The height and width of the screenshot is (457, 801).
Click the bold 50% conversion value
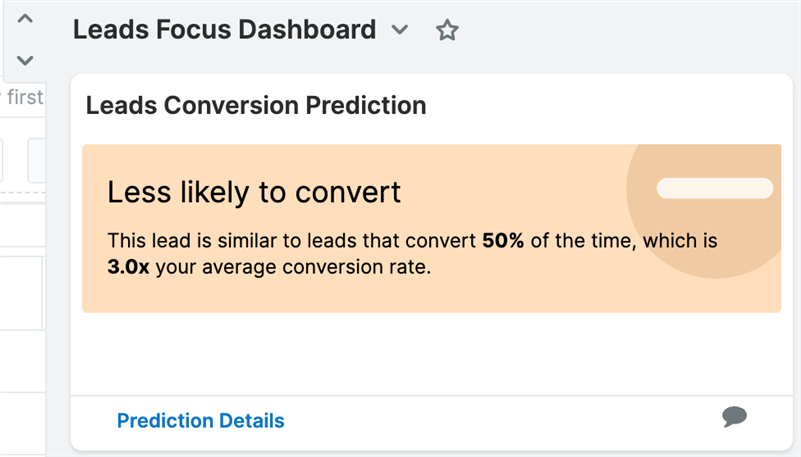(503, 241)
